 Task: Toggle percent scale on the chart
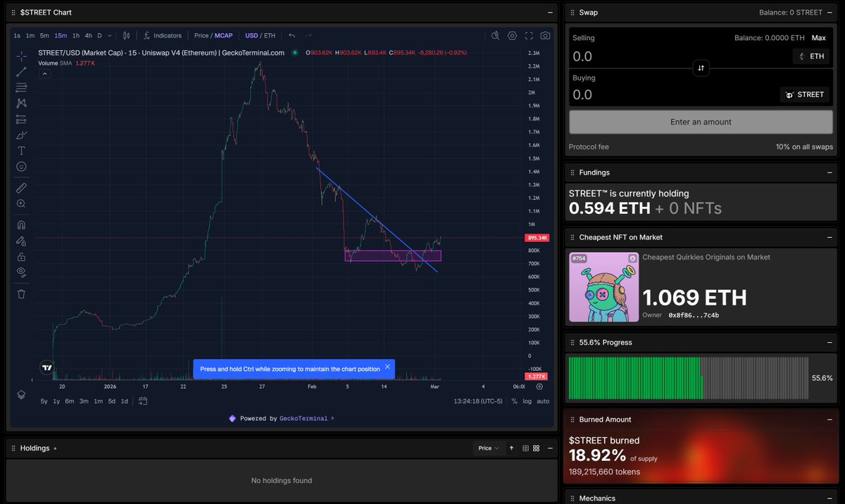[x=514, y=401]
